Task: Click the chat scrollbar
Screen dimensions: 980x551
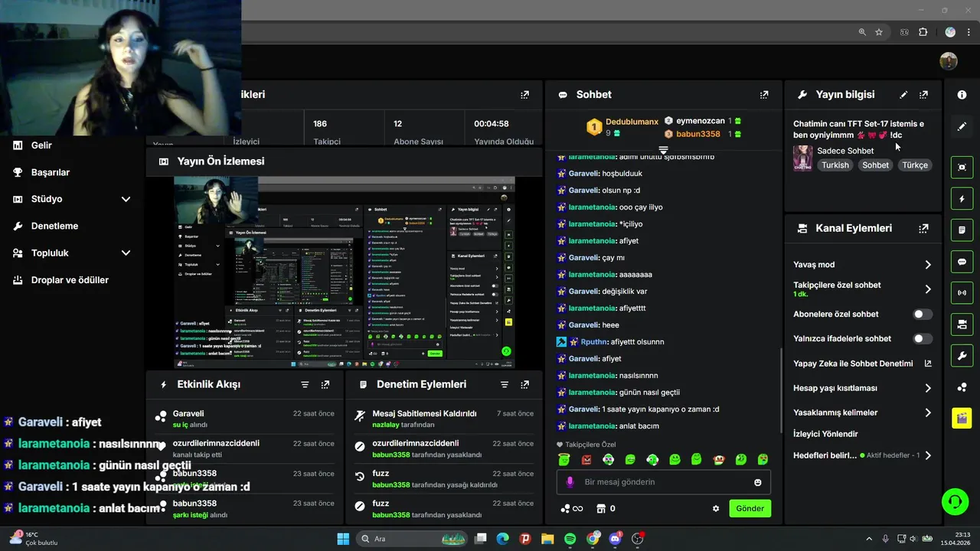Action: coord(780,392)
